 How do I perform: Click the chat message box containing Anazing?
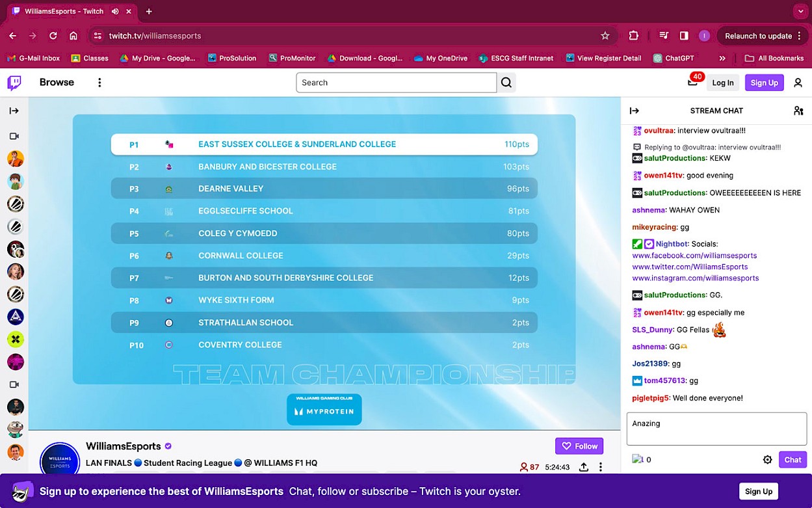(x=716, y=429)
